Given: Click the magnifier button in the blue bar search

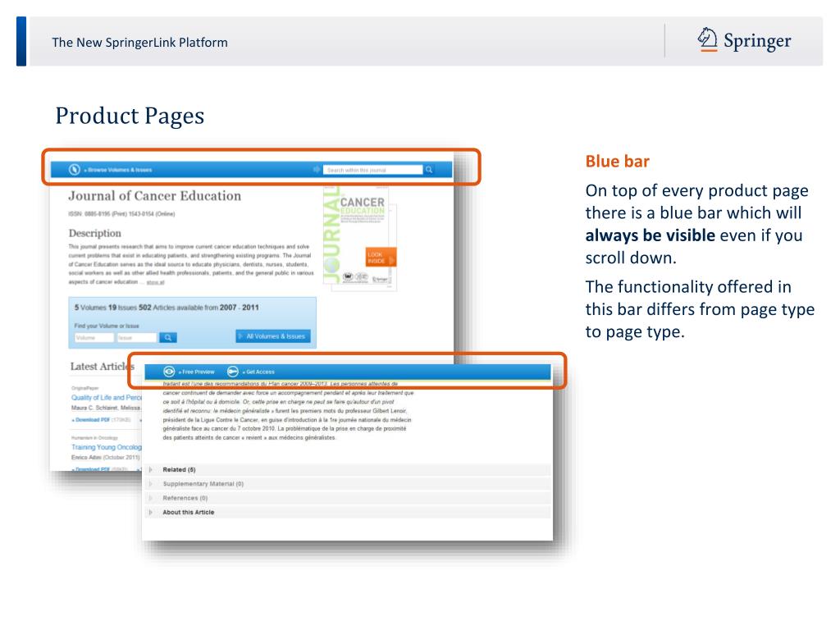Looking at the screenshot, I should click(429, 170).
